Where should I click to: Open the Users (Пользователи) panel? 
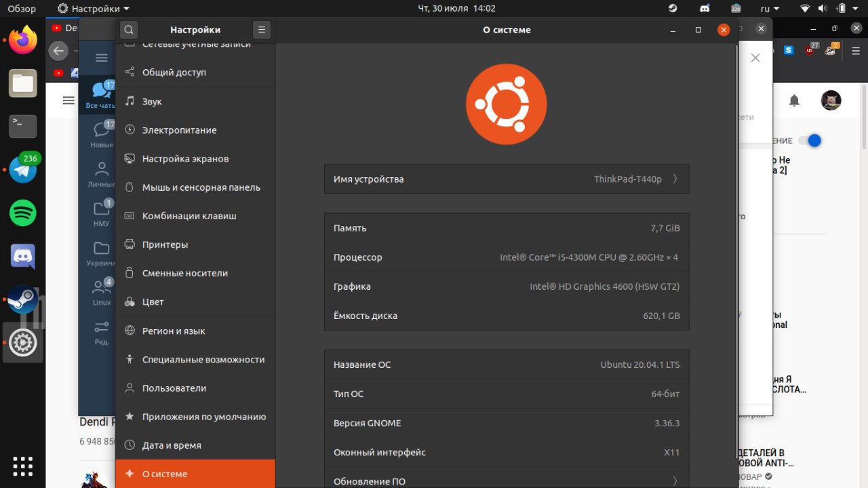coord(195,388)
